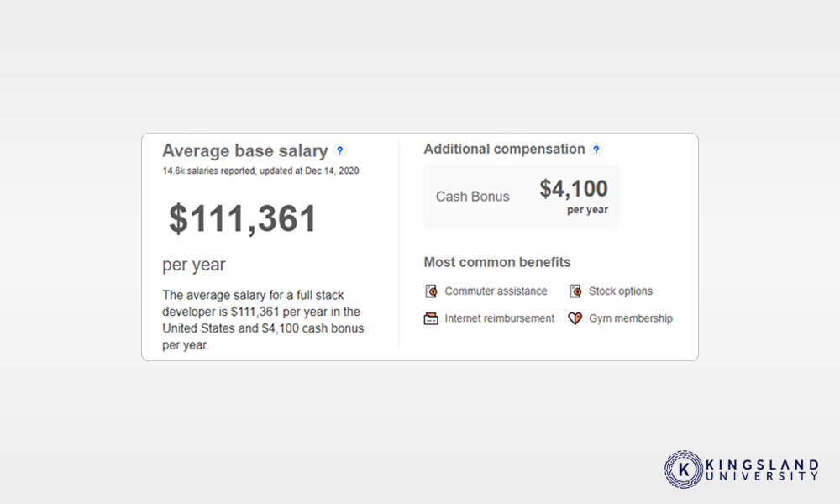This screenshot has height=504, width=840.
Task: Select the Internet reimbursement icon
Action: coord(431,318)
